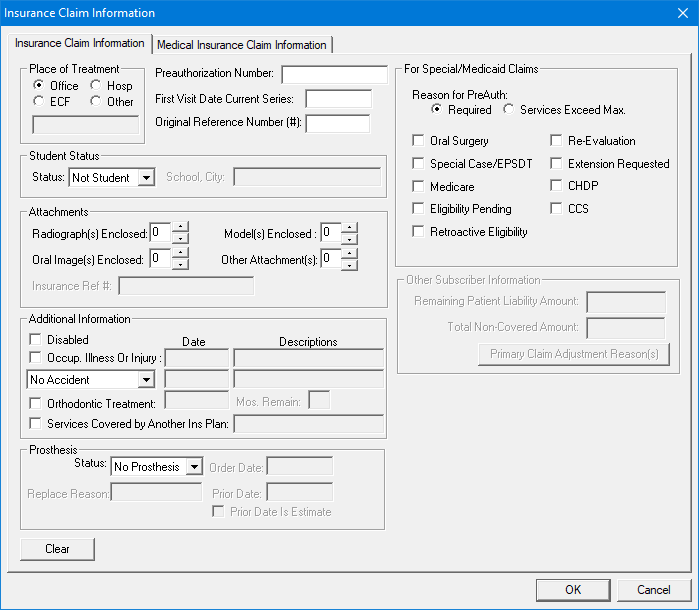Choose ECF place of treatment option
699x610 pixels.
pyautogui.click(x=39, y=101)
